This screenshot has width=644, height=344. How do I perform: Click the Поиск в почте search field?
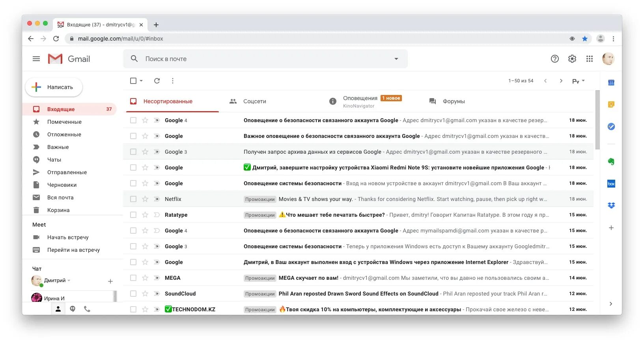(x=265, y=59)
